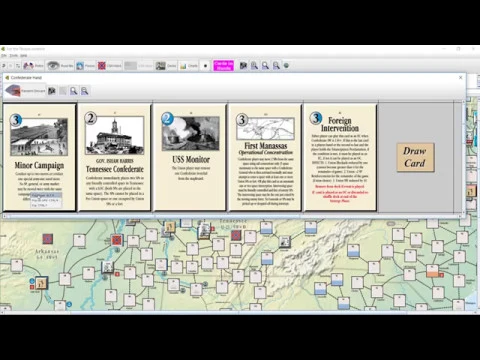
Task: Open the Pieces palette button
Action: coord(85,66)
